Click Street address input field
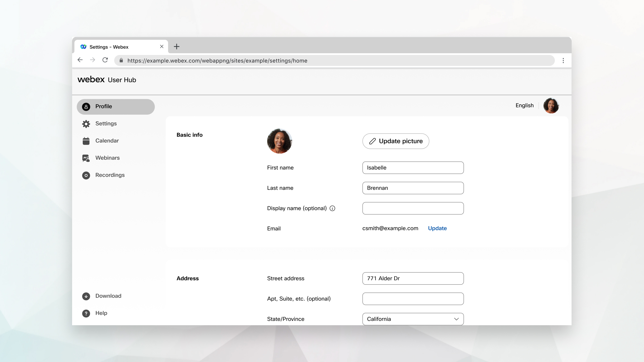The image size is (644, 362). coord(413,278)
